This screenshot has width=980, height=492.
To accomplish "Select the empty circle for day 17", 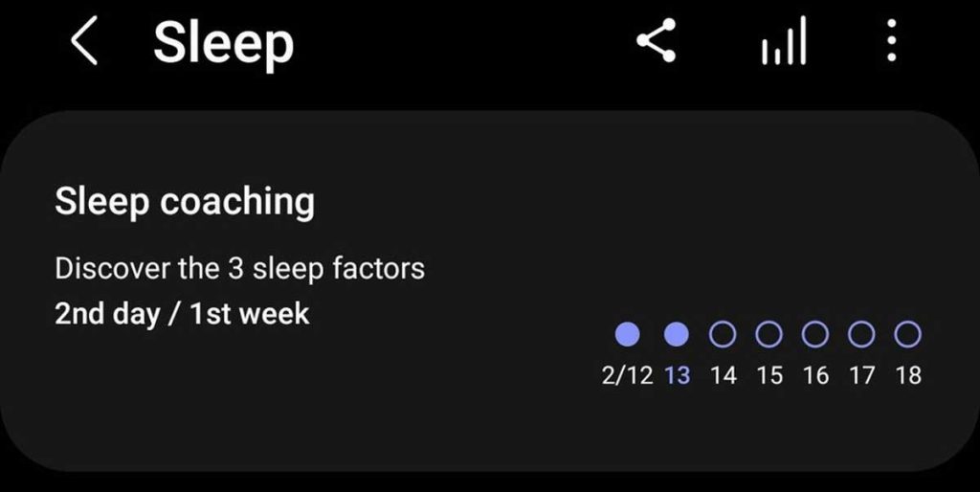I will (x=861, y=334).
